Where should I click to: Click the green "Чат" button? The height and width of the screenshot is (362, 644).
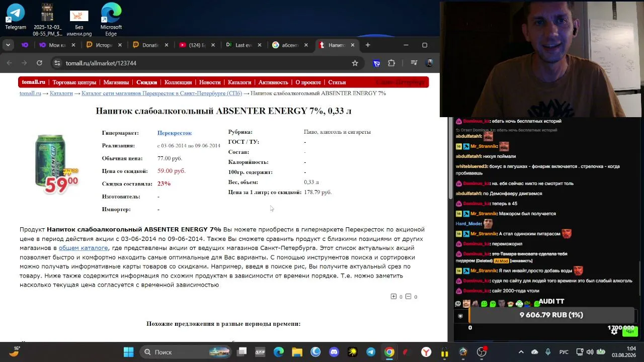(x=629, y=332)
